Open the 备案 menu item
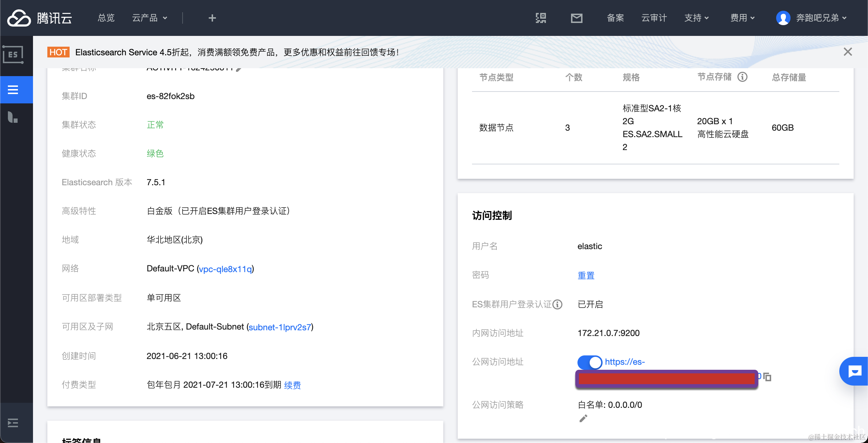 615,18
